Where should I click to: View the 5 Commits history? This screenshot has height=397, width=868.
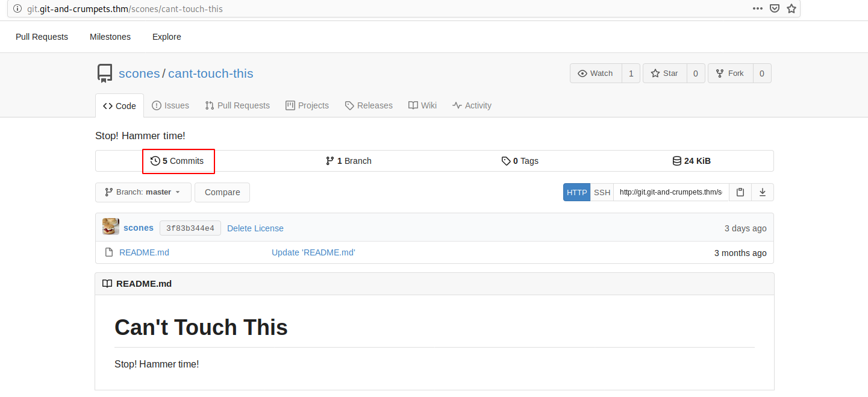coord(178,161)
